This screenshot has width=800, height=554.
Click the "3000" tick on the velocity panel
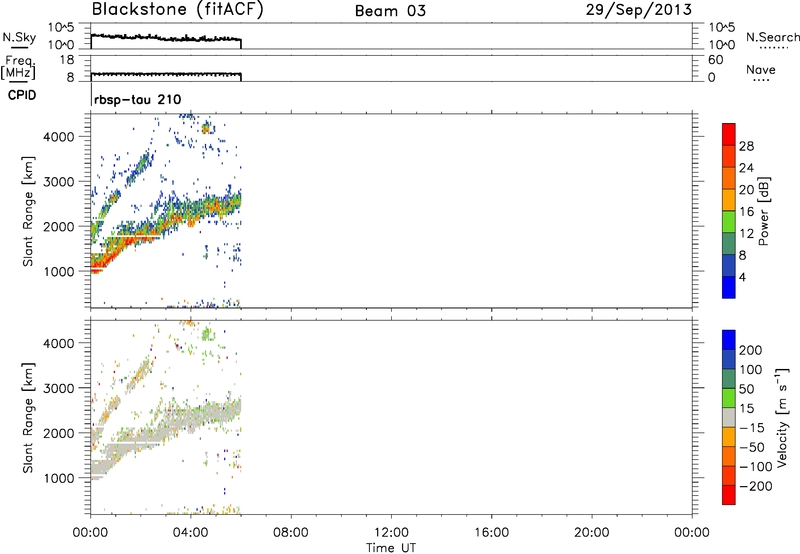(x=59, y=388)
